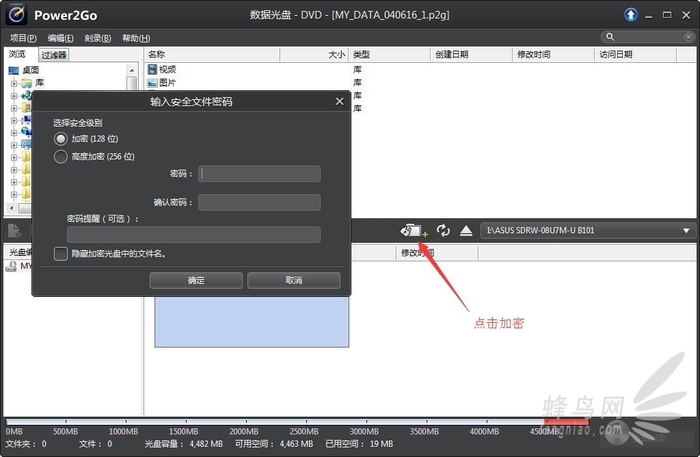
Task: Click the refresh drive icon
Action: [443, 230]
